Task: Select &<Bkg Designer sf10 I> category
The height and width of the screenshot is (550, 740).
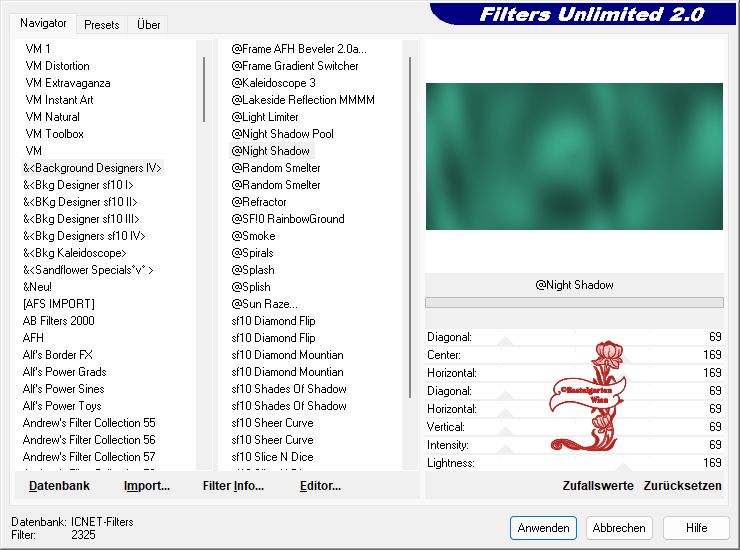Action: (78, 185)
